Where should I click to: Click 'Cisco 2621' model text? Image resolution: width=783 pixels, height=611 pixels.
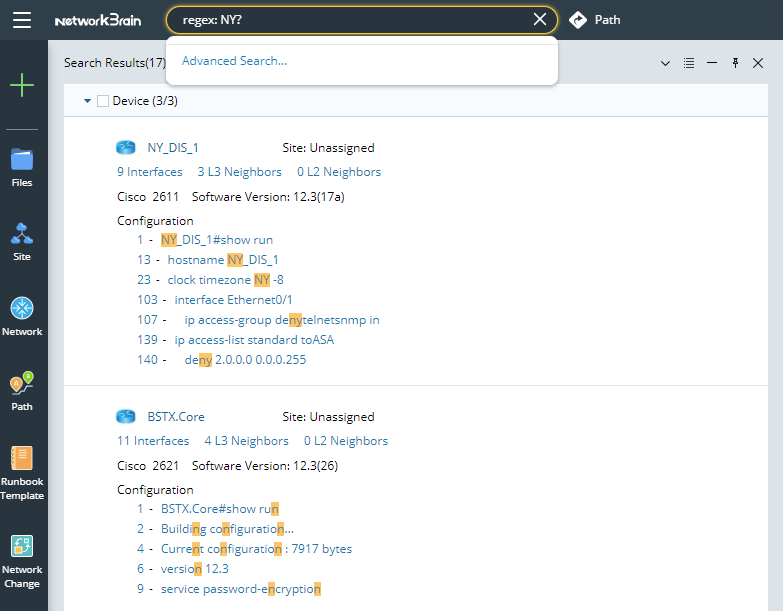click(148, 466)
